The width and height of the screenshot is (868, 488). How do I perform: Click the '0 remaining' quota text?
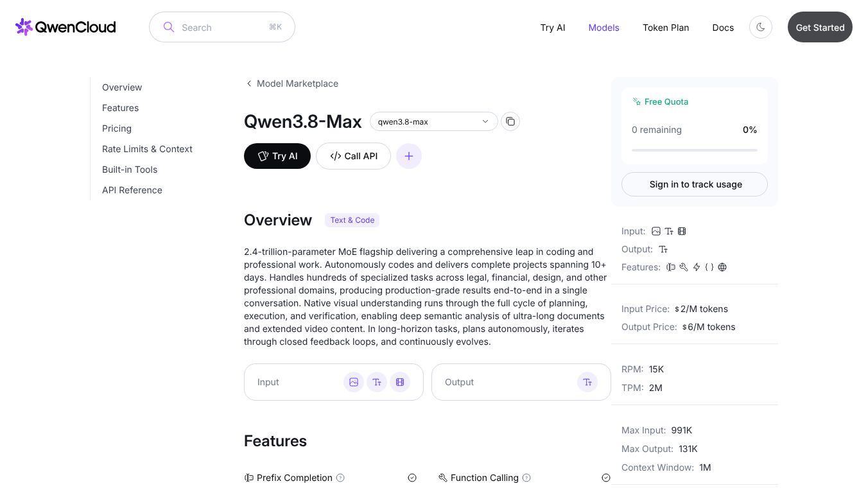[x=657, y=130]
